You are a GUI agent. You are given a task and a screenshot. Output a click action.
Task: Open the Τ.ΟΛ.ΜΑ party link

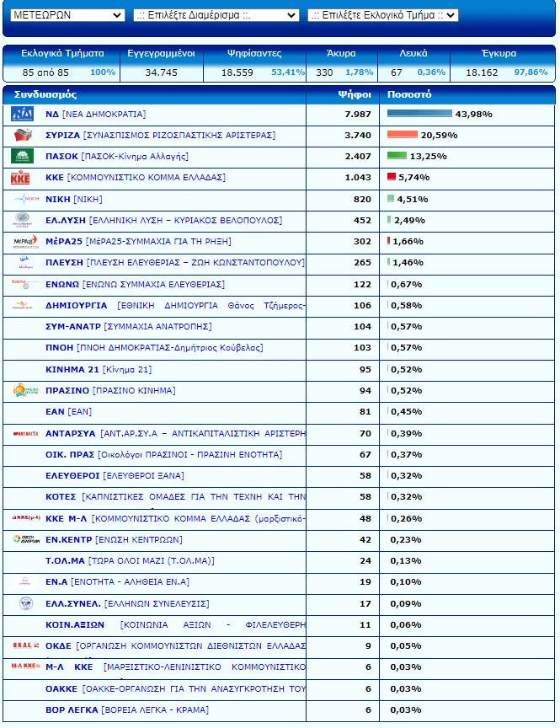click(130, 560)
